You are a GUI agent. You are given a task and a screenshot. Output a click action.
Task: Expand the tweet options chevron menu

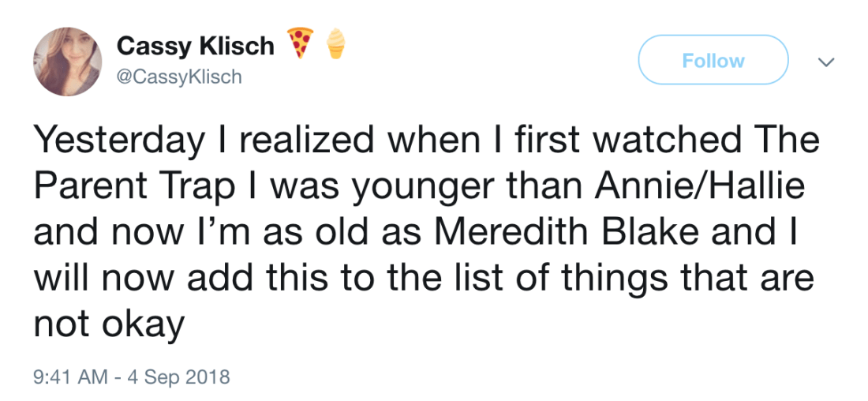point(825,62)
